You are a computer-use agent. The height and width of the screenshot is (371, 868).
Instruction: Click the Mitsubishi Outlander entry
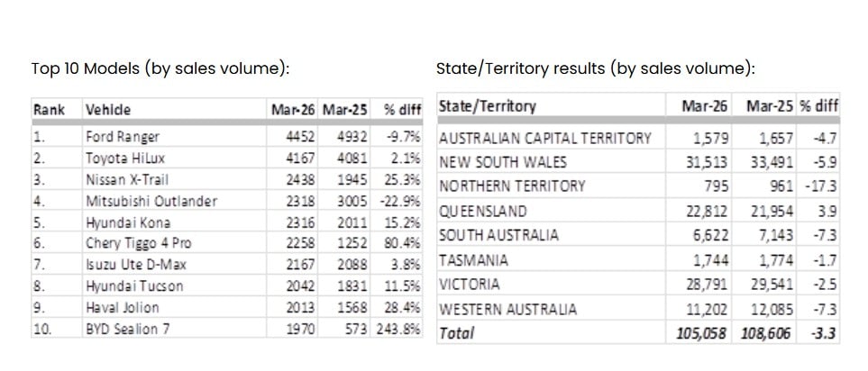(151, 201)
